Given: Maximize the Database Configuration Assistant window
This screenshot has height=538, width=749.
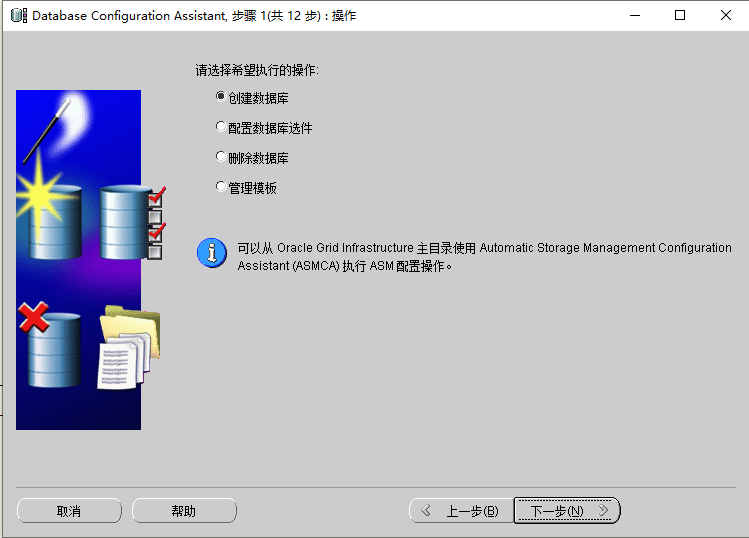Looking at the screenshot, I should coord(680,15).
